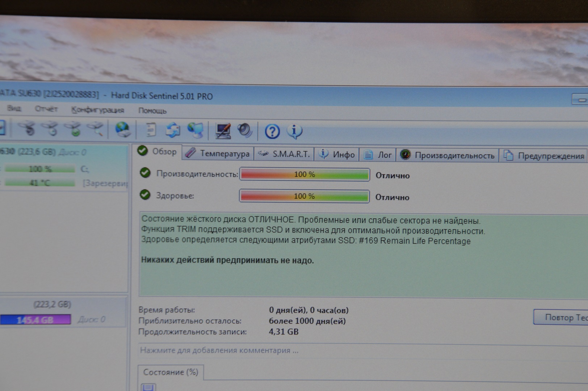Click the comment field Нажмите для добавления комментария
The image size is (588, 391).
(219, 350)
